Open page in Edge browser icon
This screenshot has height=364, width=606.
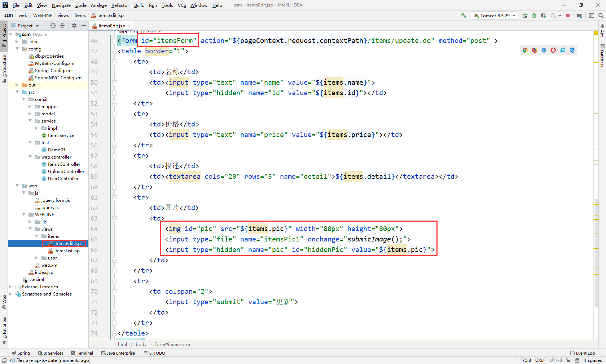coord(572,50)
